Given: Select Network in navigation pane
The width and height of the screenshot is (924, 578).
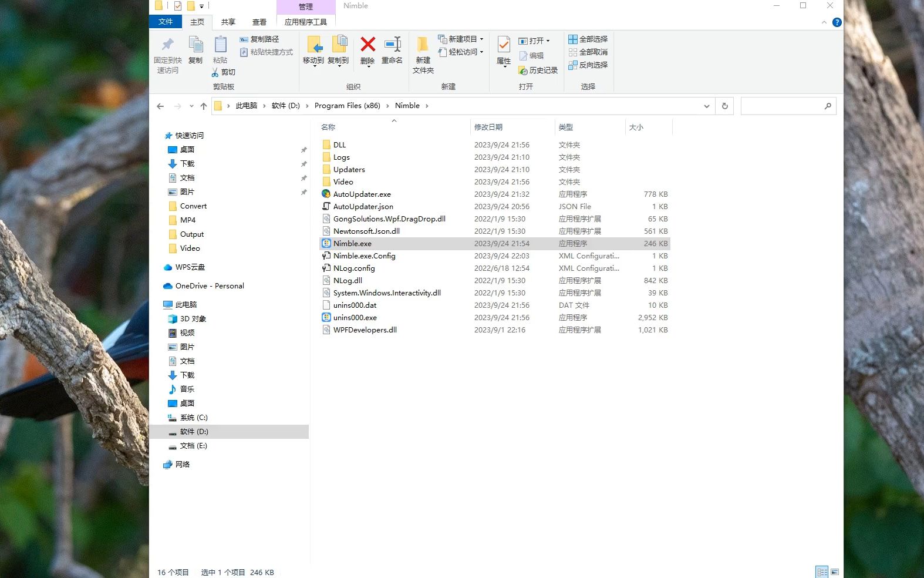Looking at the screenshot, I should (182, 465).
